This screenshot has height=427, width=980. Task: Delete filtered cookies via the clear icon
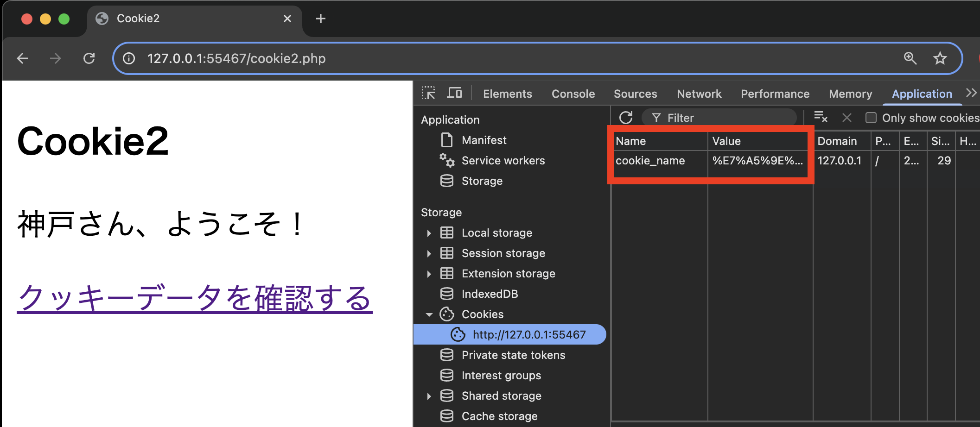(821, 117)
